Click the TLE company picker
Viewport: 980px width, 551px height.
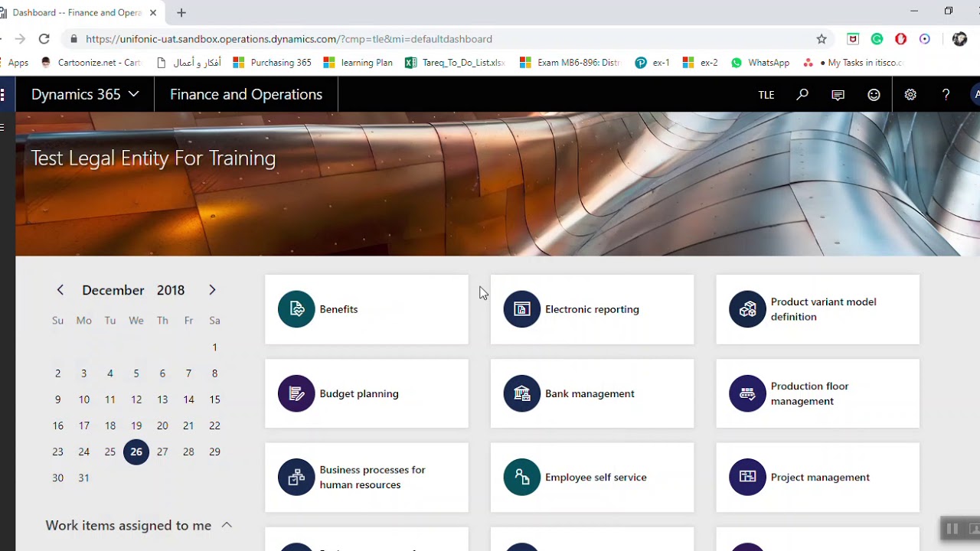[x=766, y=95]
